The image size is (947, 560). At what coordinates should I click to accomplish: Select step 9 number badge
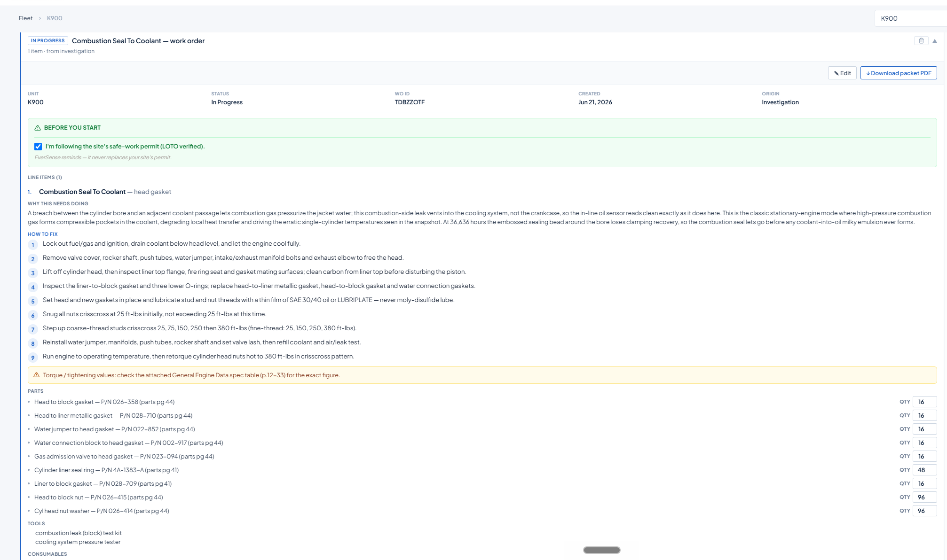33,358
